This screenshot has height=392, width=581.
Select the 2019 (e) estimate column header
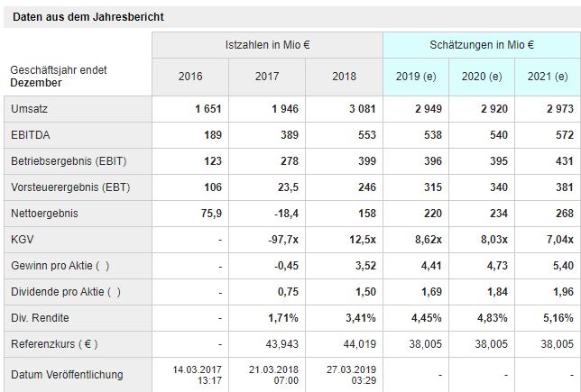click(x=414, y=76)
